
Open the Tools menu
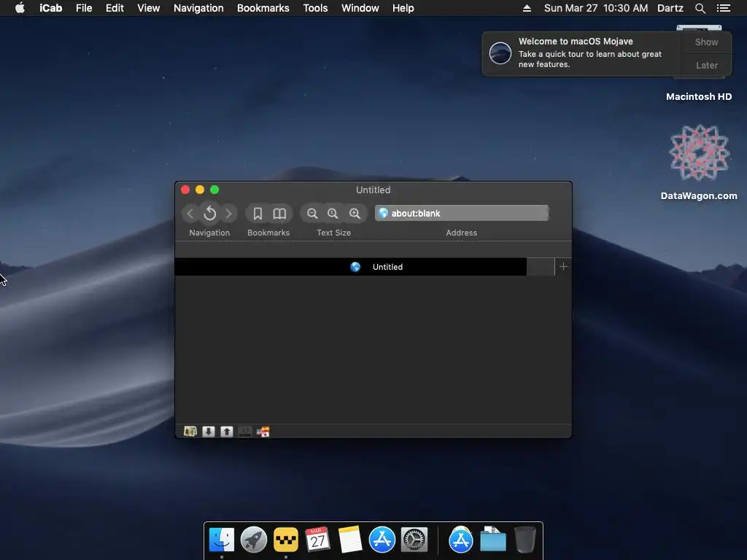(315, 8)
